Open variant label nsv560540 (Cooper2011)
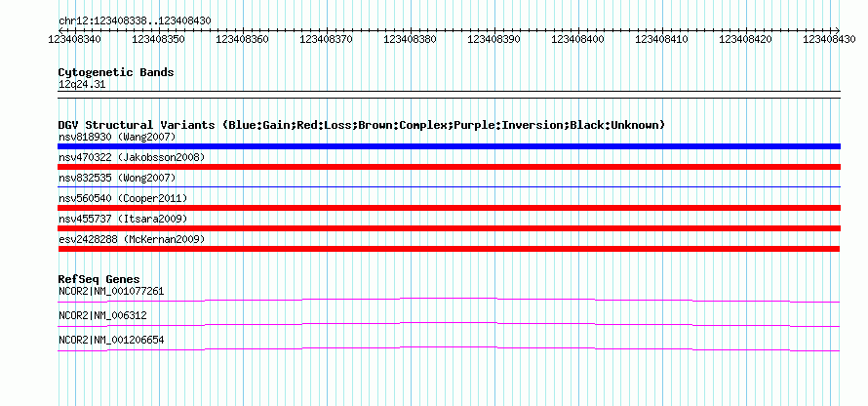This screenshot has width=868, height=406. 123,198
